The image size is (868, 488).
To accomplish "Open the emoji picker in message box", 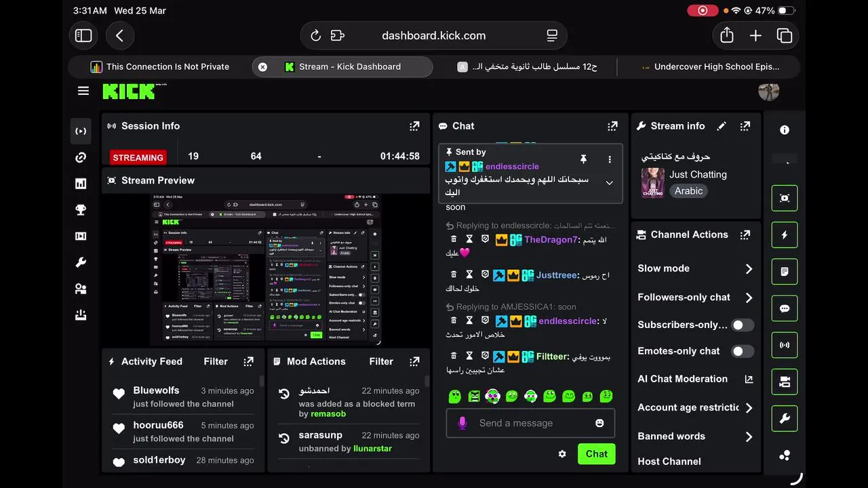I will tap(599, 423).
